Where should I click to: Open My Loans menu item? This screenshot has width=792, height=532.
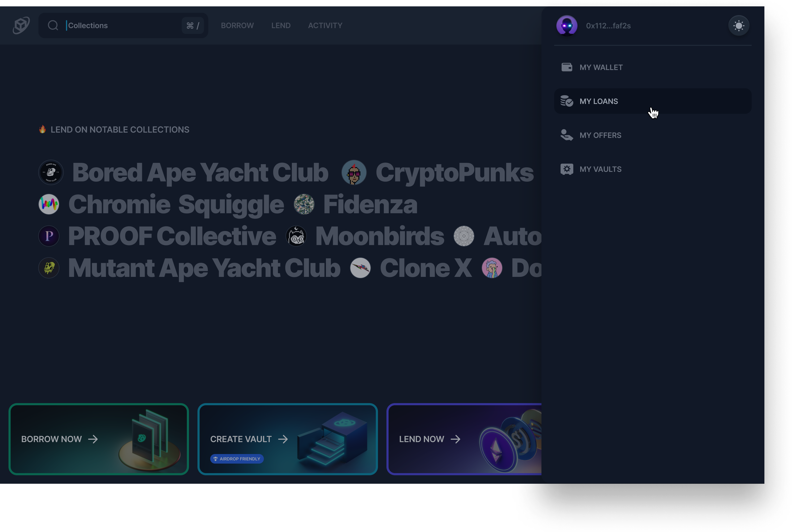pos(599,102)
